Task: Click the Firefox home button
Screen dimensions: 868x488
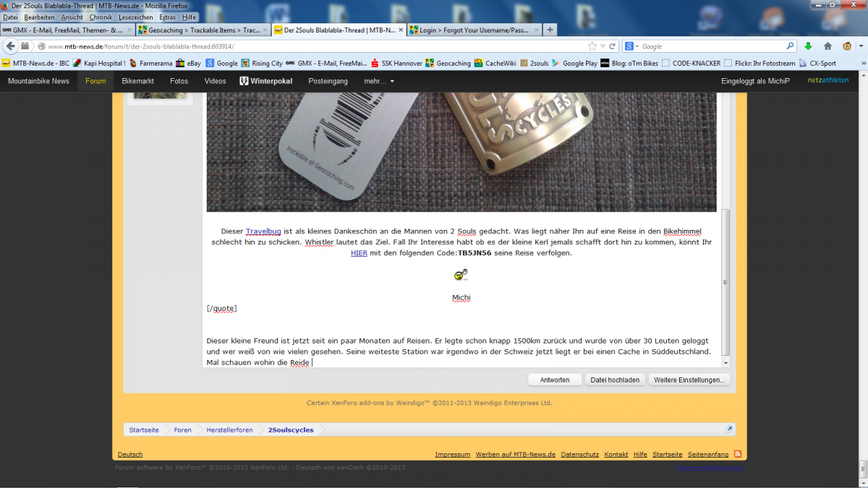Action: (x=827, y=46)
